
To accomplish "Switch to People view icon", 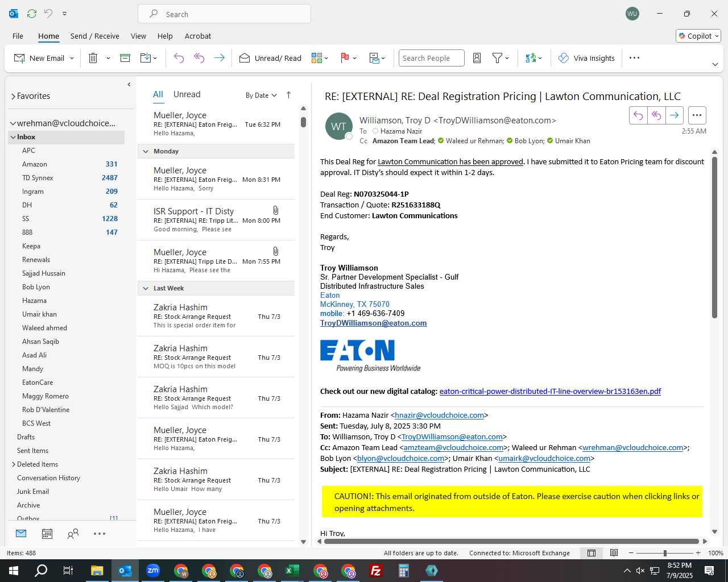I will 73,534.
